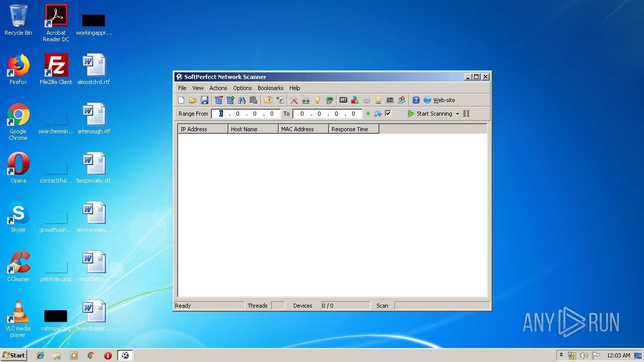The width and height of the screenshot is (644, 362).
Task: Select the Skype desktop icon
Action: [x=18, y=217]
